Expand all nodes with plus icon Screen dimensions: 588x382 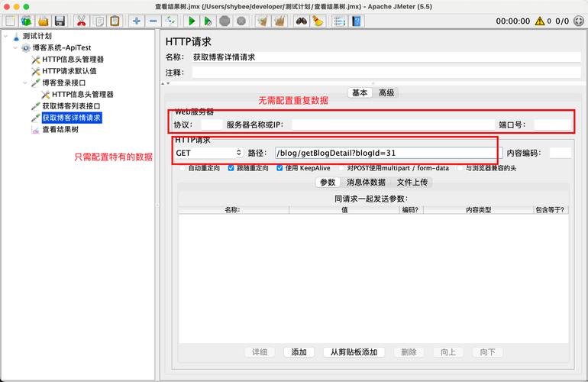(137, 21)
